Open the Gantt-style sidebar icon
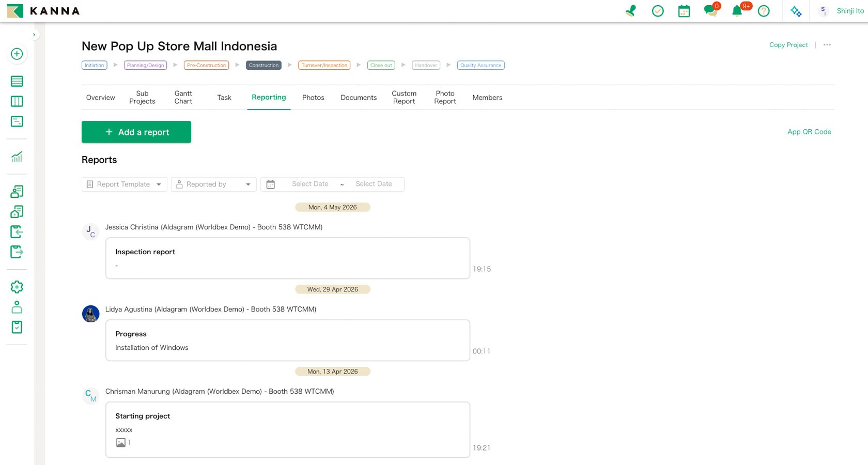868x465 pixels. (17, 121)
